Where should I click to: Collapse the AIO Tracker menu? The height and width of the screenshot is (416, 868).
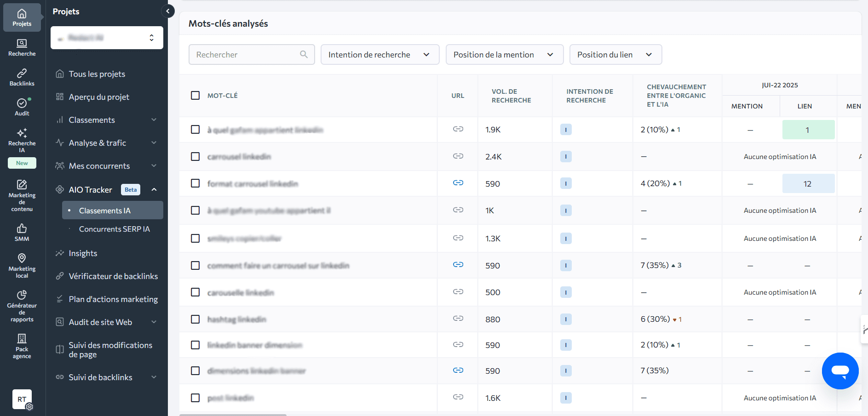154,189
